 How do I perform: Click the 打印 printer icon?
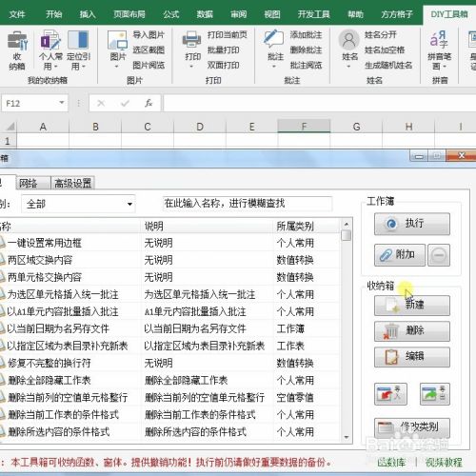pos(192,50)
